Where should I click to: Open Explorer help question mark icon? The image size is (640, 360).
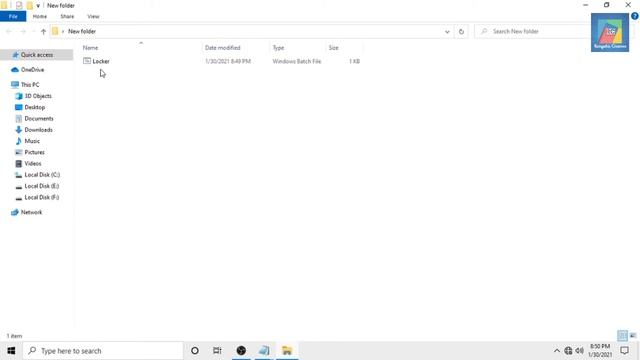point(635,16)
